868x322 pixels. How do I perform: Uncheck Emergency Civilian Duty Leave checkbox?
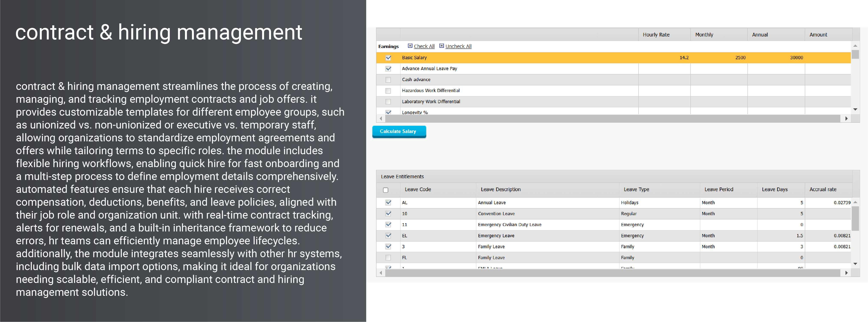click(x=388, y=224)
